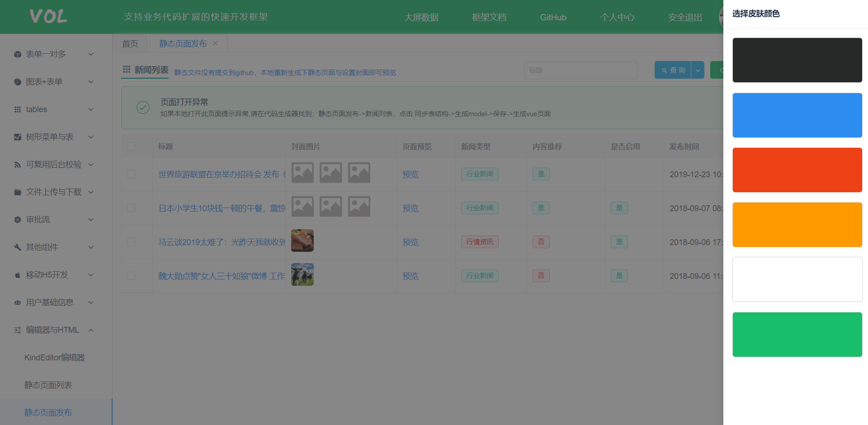Screen dimensions: 868x425
Task: Expand the 可复用后台校验 menu chevron
Action: pos(91,165)
